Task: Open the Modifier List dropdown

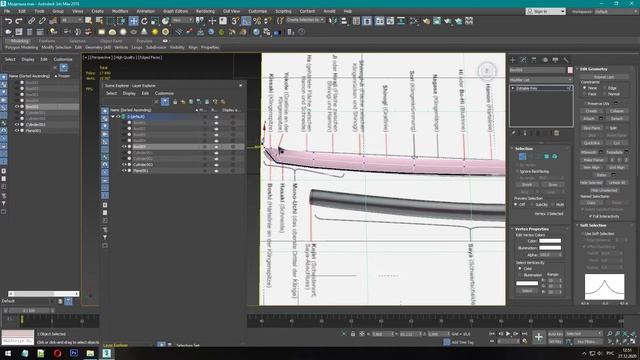Action: pyautogui.click(x=541, y=80)
